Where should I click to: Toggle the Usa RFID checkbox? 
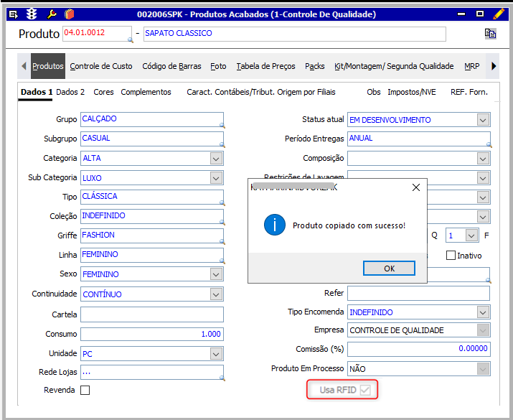point(366,390)
